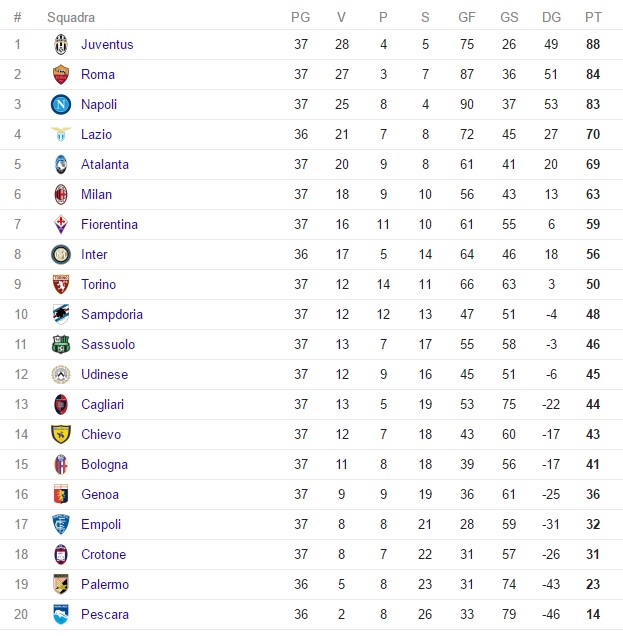Open the Atalanta team link

[105, 164]
